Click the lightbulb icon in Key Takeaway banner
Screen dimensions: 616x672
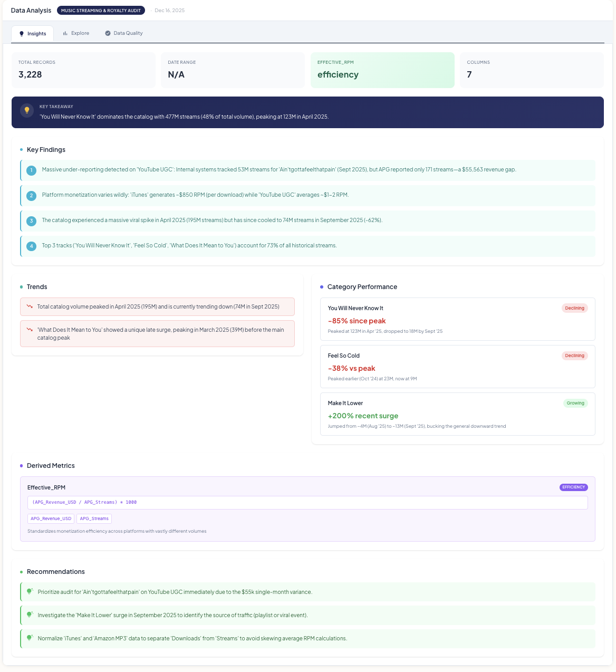pos(27,110)
